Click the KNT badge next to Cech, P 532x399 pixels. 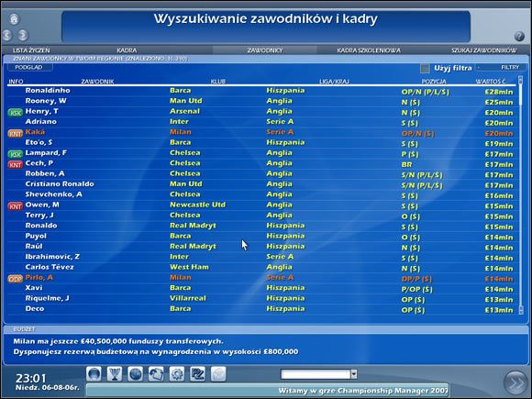coord(16,164)
